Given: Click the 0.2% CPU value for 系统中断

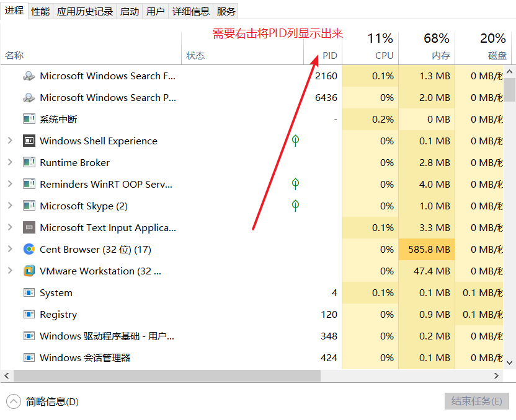Looking at the screenshot, I should (383, 119).
